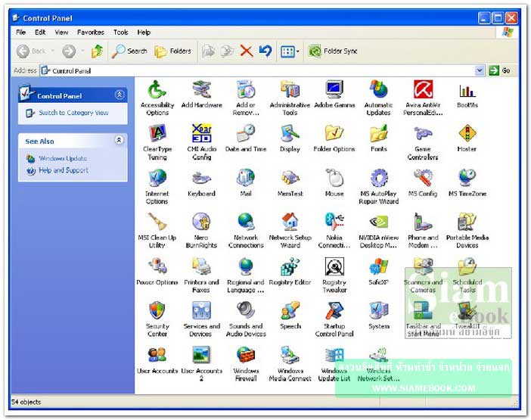Open Power Options icon
The height and width of the screenshot is (420, 531).
coord(157,266)
